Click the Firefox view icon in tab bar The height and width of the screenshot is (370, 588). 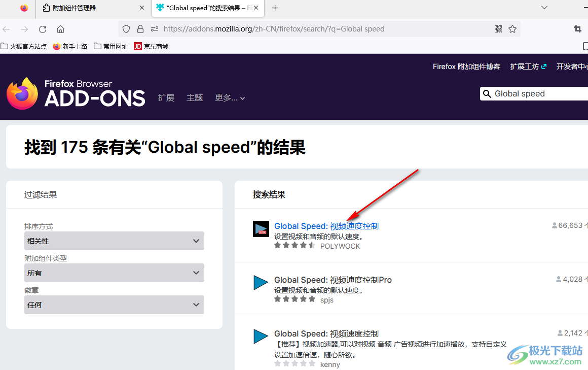24,8
